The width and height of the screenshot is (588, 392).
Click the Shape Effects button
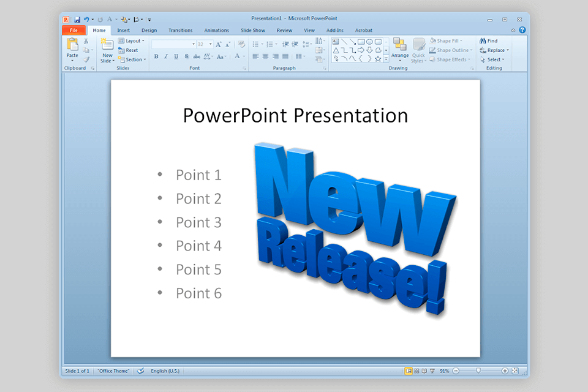pos(450,59)
